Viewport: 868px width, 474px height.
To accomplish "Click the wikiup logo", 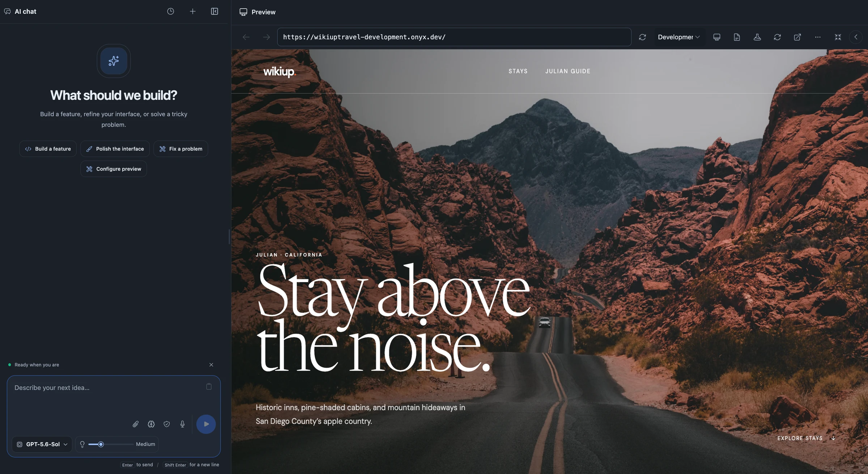I will [280, 72].
